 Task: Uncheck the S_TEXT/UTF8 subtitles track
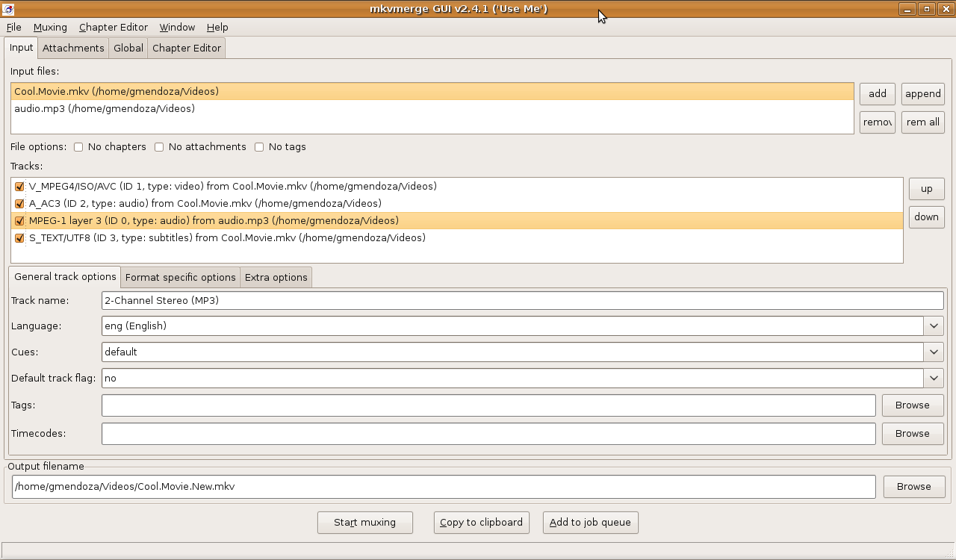coord(19,238)
